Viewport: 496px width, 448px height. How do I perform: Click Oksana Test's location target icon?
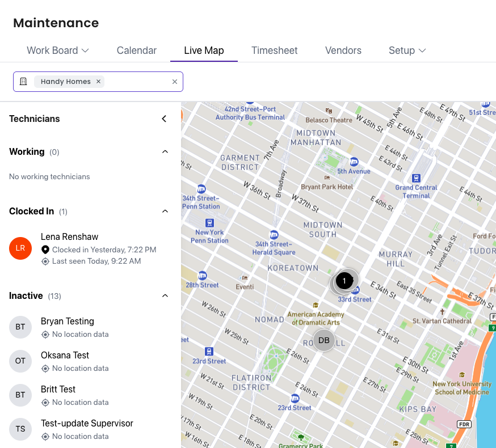(x=45, y=369)
